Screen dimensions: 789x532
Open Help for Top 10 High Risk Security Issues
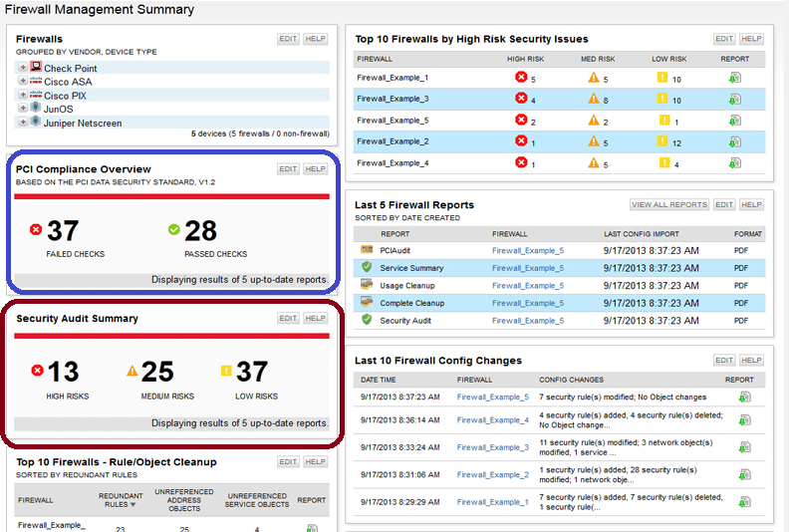pos(752,39)
